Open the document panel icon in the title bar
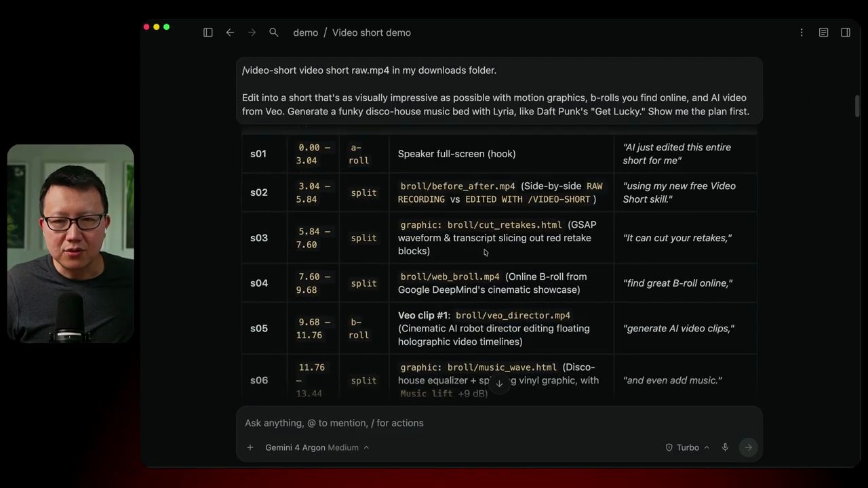The height and width of the screenshot is (488, 868). 823,33
